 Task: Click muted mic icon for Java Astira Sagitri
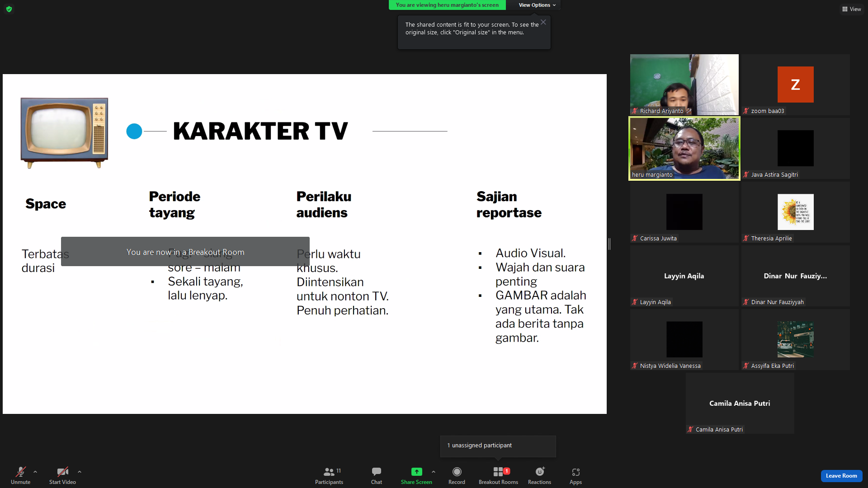click(x=746, y=175)
